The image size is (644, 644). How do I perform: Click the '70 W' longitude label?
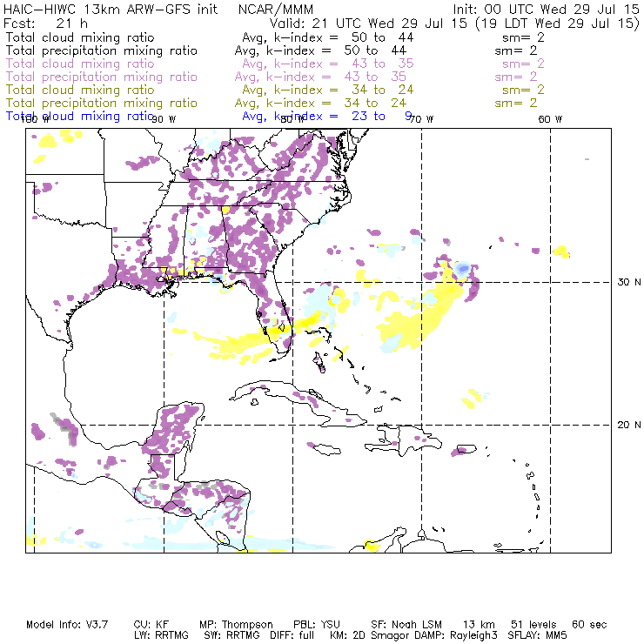pyautogui.click(x=421, y=119)
